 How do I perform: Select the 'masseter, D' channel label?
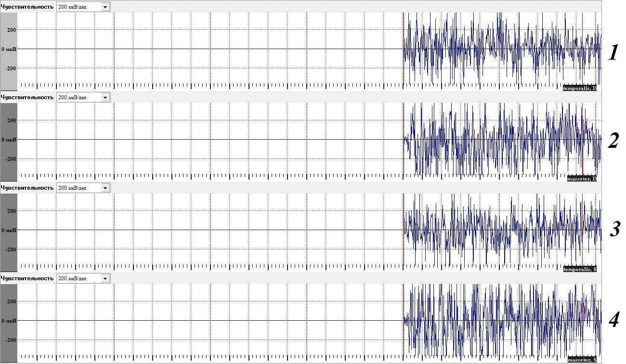coord(582,179)
